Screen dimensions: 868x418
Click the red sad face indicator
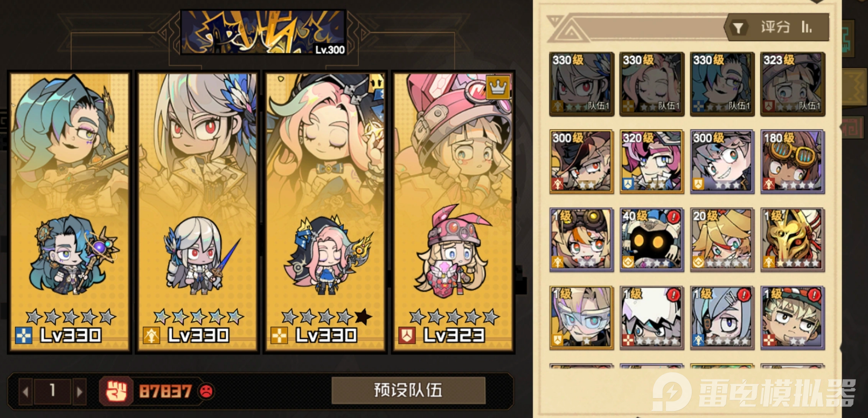coord(206,391)
